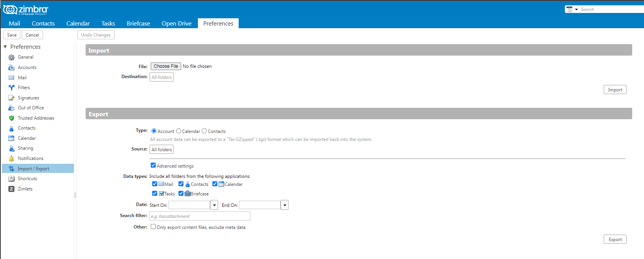
Task: Uncheck the Briefcase data type checkbox
Action: click(181, 193)
